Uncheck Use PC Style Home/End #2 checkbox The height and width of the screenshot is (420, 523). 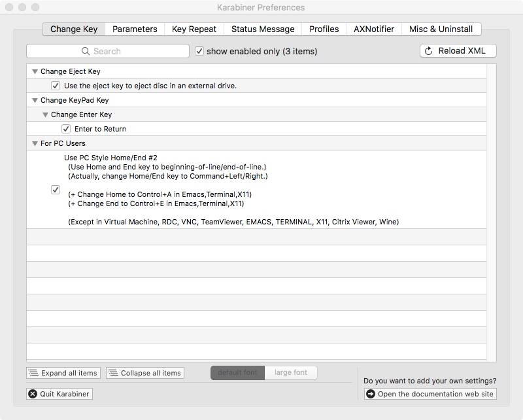point(56,190)
